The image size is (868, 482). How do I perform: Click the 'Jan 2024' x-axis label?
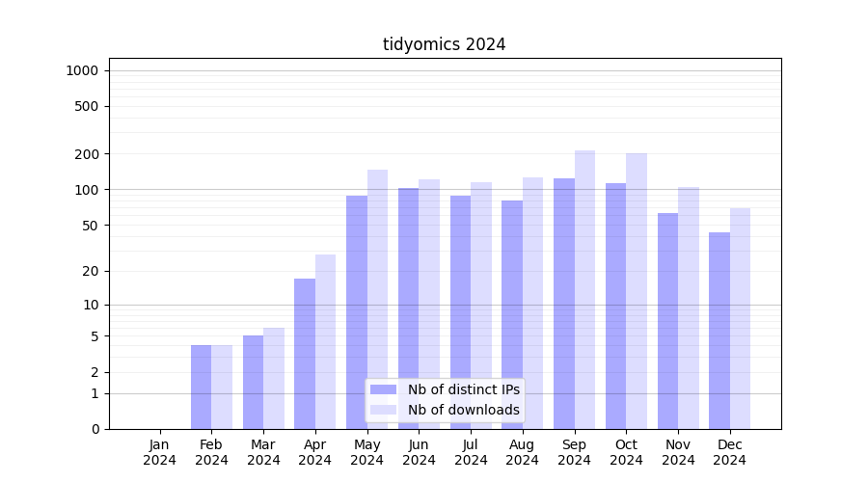[x=160, y=452]
